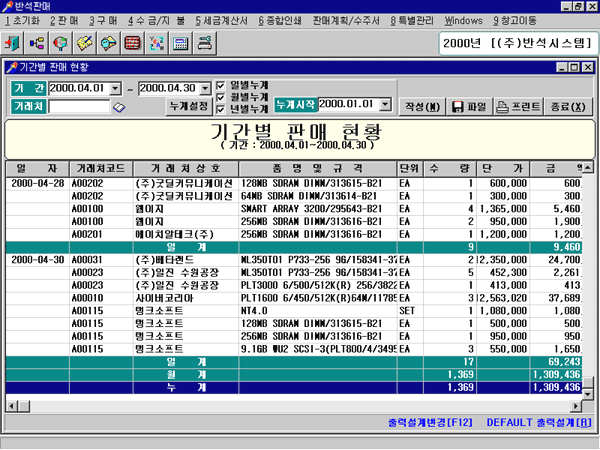The height and width of the screenshot is (450, 600).
Task: Open the red abacus toolbar icon
Action: tap(133, 43)
